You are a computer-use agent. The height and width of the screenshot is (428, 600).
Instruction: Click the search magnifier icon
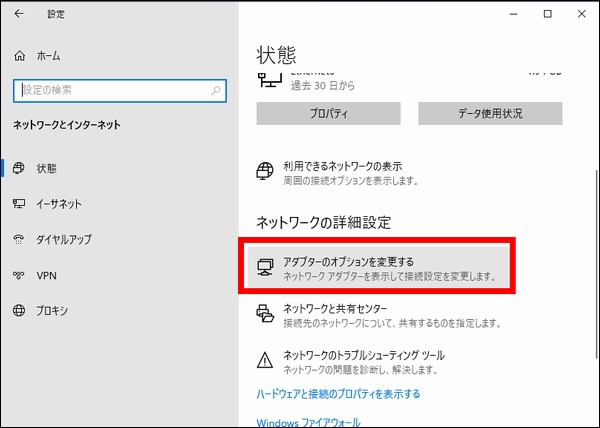point(216,91)
